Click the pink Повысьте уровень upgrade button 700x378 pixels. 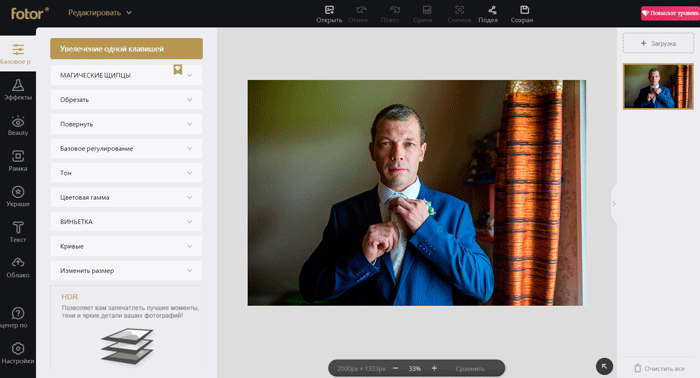tap(671, 13)
